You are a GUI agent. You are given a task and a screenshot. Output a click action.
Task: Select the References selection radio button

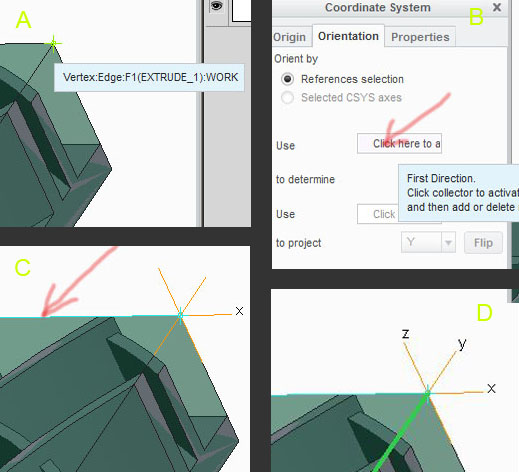tap(287, 79)
